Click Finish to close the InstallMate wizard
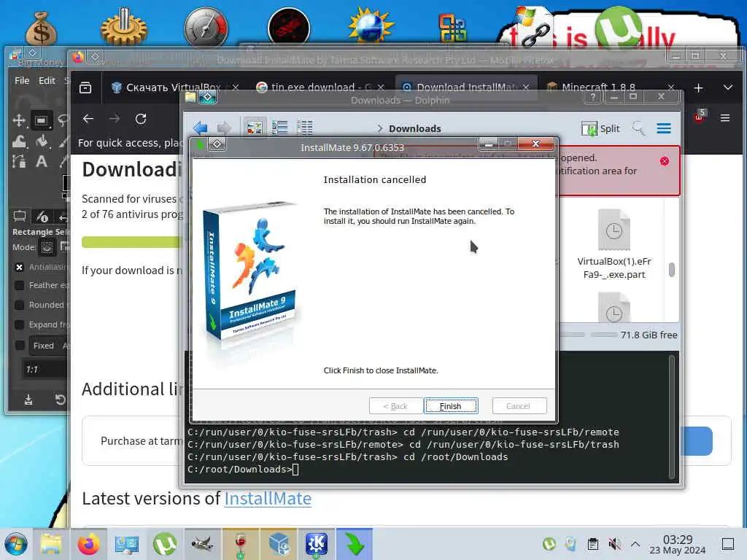Viewport: 747px width, 560px height. pyautogui.click(x=451, y=405)
